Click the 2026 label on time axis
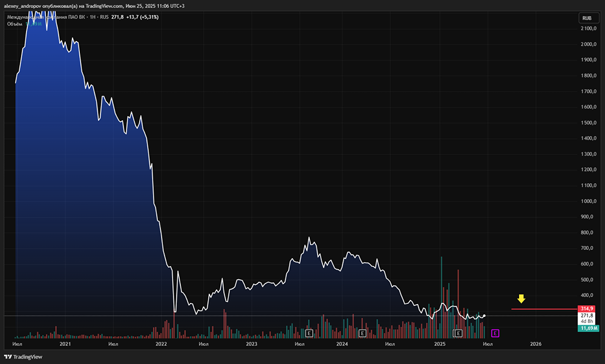 [x=535, y=344]
